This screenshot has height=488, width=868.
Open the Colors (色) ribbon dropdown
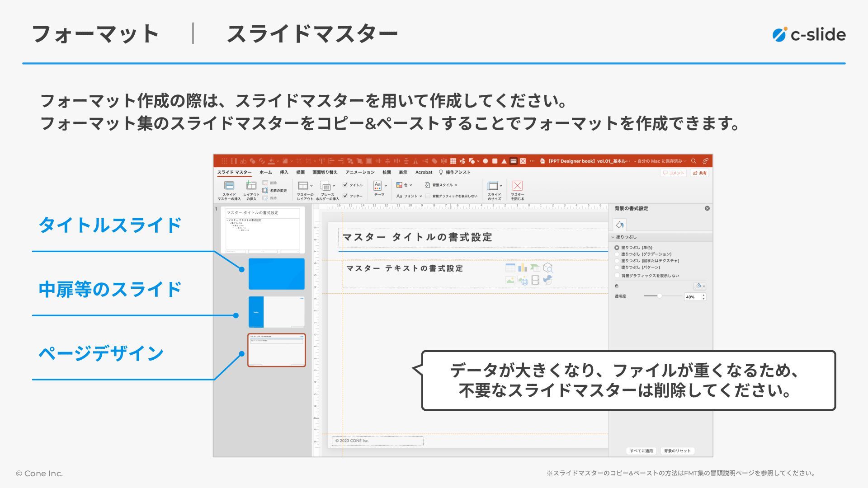click(404, 185)
